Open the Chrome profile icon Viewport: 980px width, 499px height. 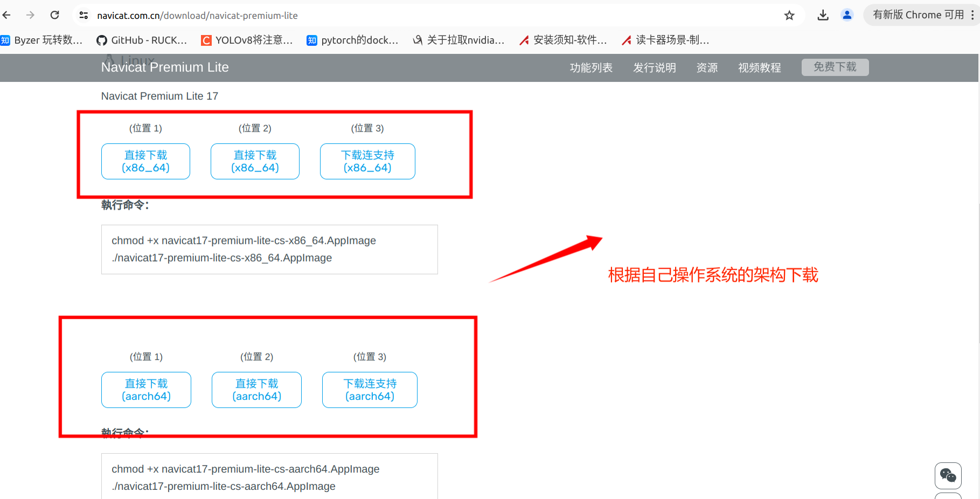pyautogui.click(x=847, y=15)
